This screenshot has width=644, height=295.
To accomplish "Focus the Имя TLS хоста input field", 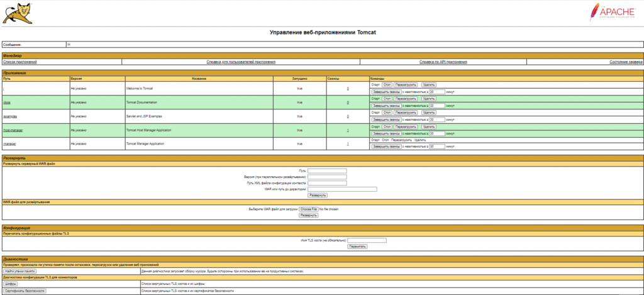I will point(367,240).
